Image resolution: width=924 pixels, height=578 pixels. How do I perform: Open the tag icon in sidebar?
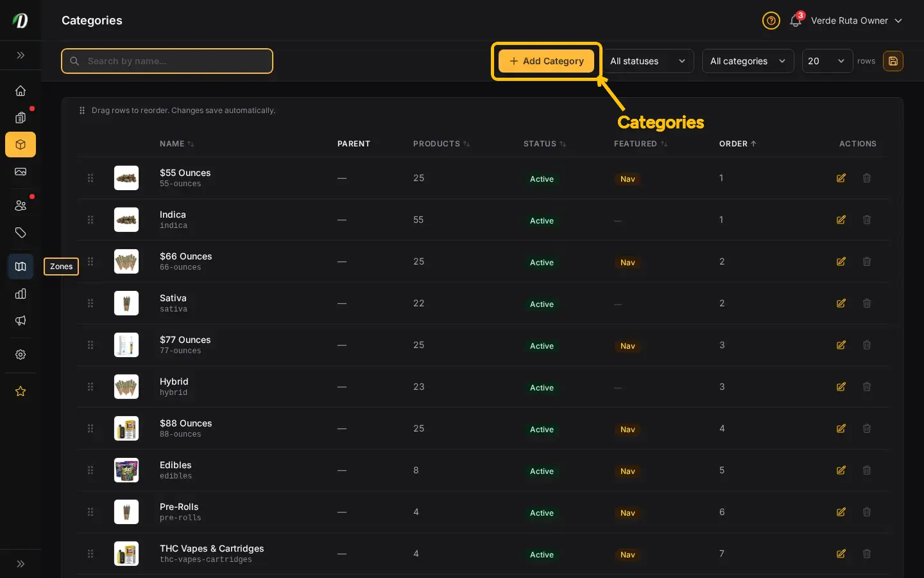click(21, 232)
